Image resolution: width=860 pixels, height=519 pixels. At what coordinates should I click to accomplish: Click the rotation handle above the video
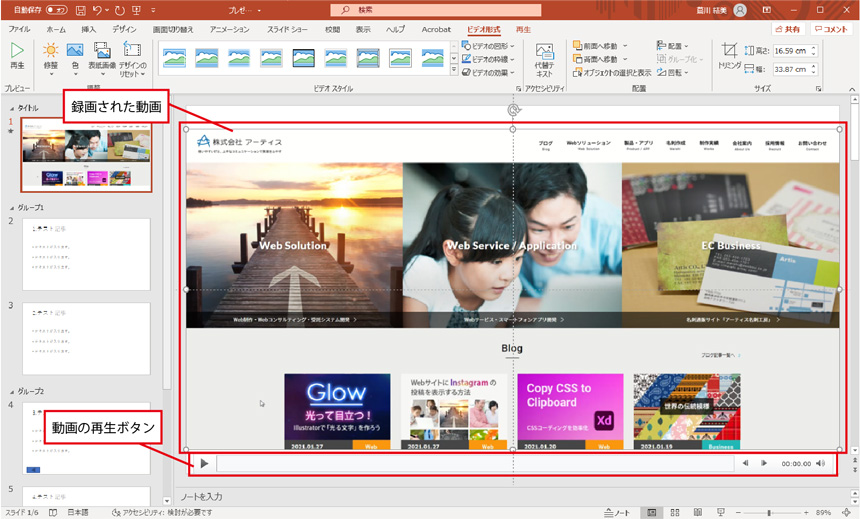pos(513,110)
